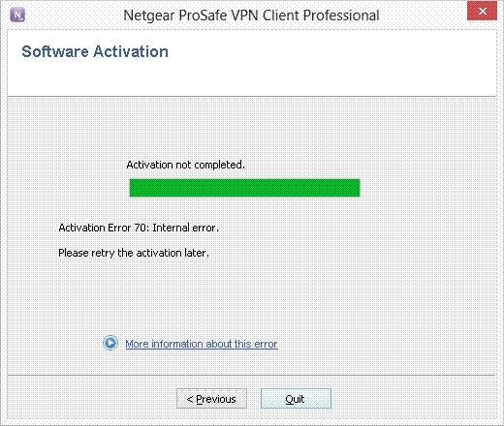Select the Software Activation heading
504x426 pixels.
95,51
